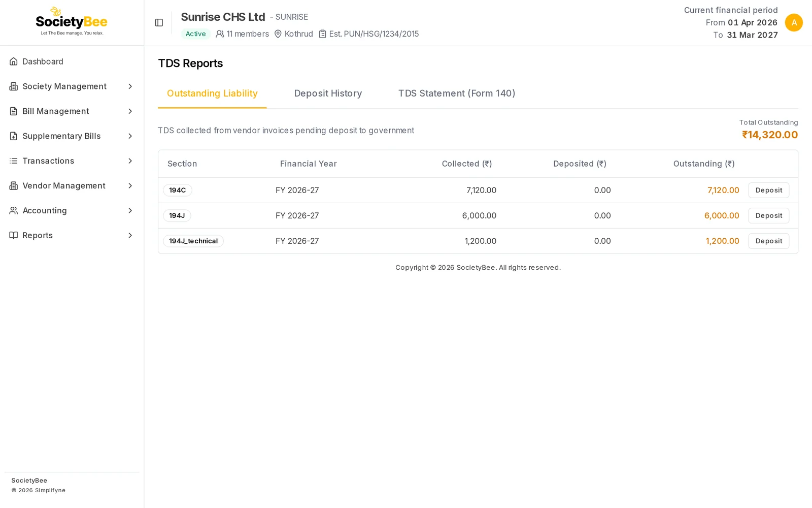This screenshot has width=812, height=508.
Task: Click the members people icon
Action: [220, 34]
